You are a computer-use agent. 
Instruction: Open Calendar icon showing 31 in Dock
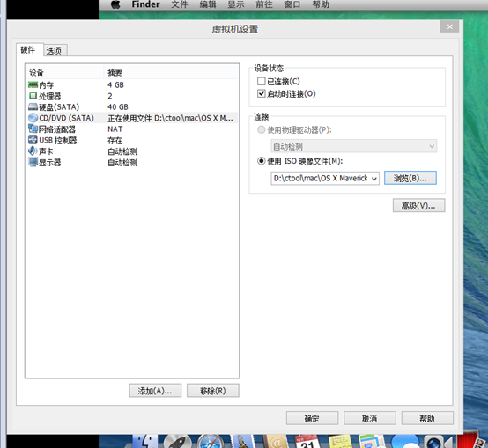tap(307, 442)
